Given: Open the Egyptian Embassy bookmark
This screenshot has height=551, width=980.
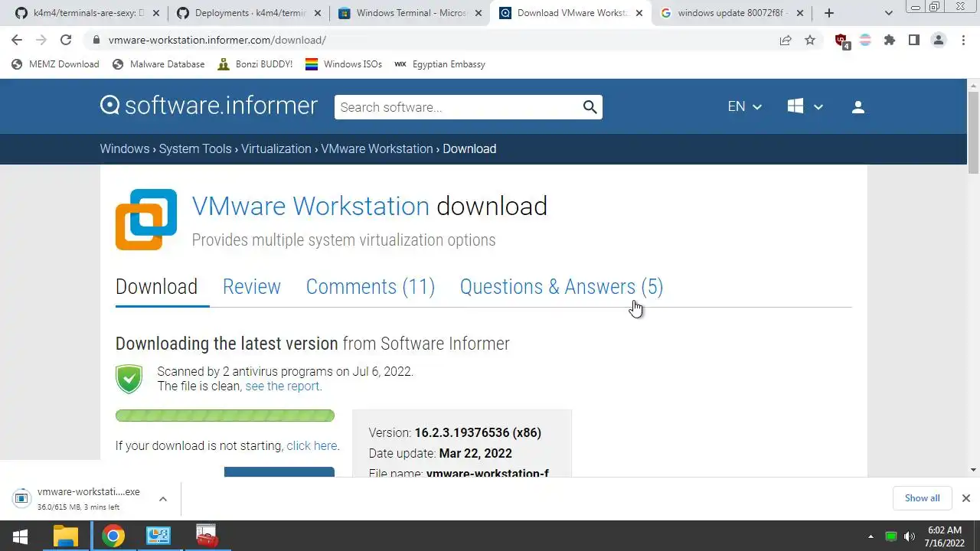Looking at the screenshot, I should point(440,64).
